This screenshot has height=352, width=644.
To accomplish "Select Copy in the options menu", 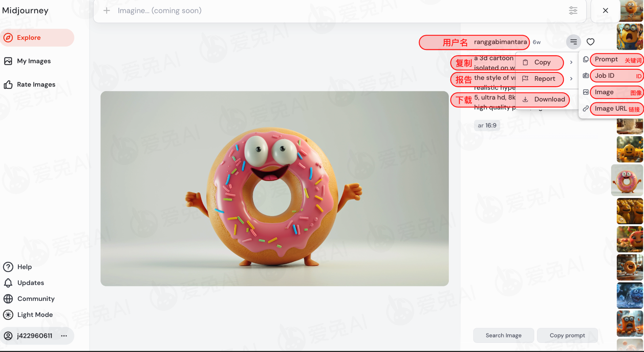I will (x=542, y=62).
